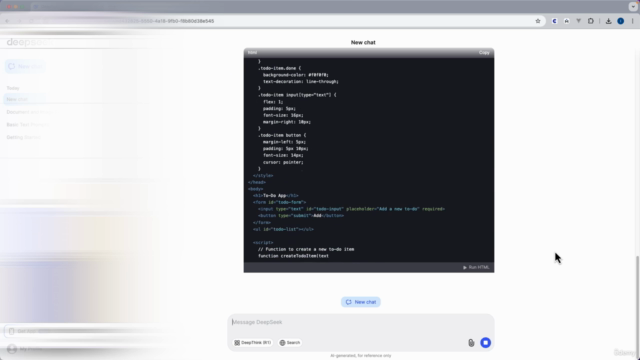Open the sidebar New chat button
The image size is (640, 360).
(25, 66)
